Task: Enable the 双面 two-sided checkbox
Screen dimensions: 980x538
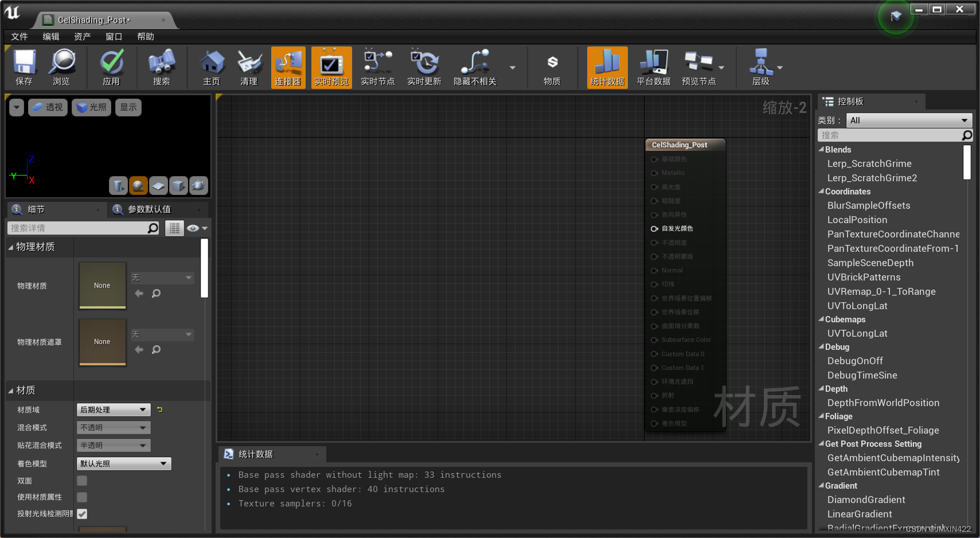Action: point(82,481)
